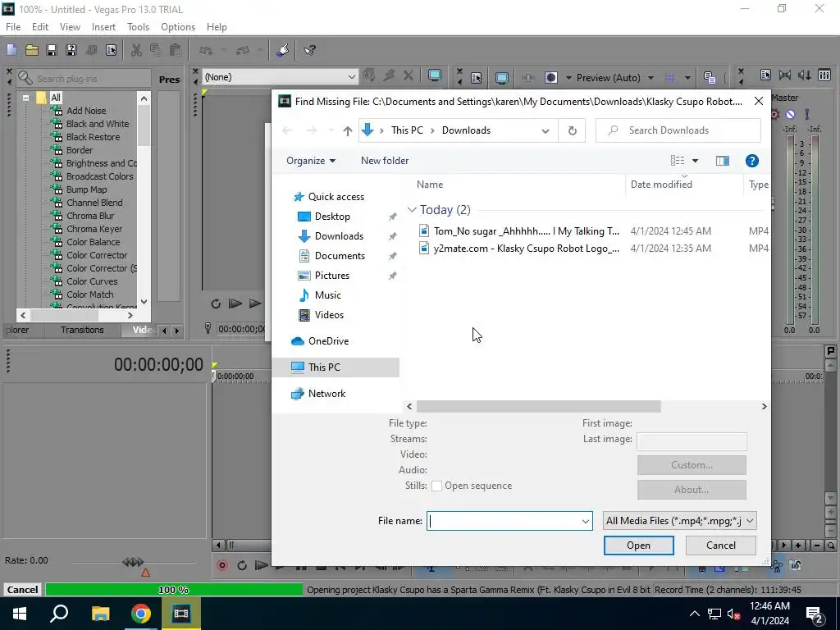The width and height of the screenshot is (840, 630).
Task: Click the file list horizontal scrollbar
Action: (x=538, y=407)
